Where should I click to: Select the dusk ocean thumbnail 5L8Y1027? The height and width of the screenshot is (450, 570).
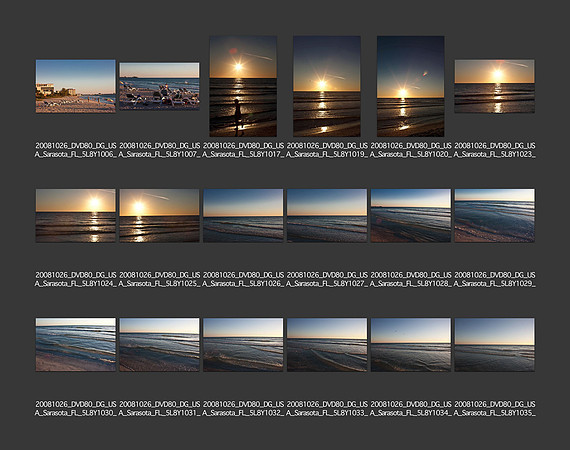[327, 216]
